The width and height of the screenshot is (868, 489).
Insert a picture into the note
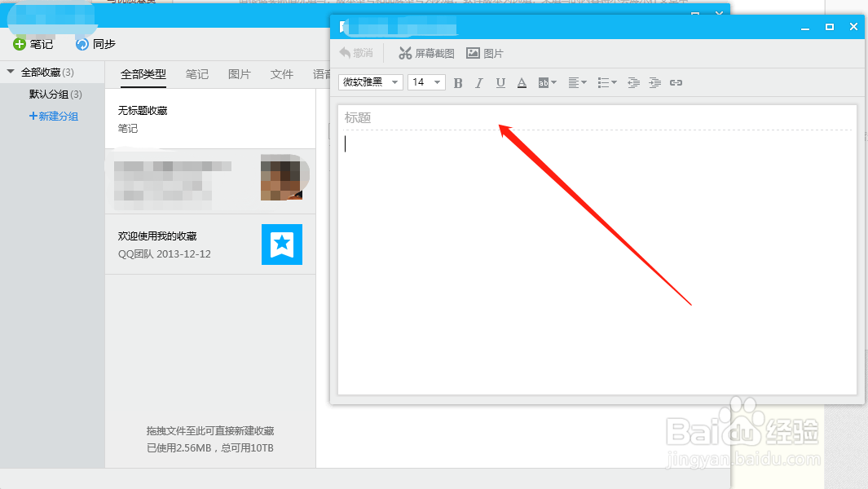click(x=484, y=53)
